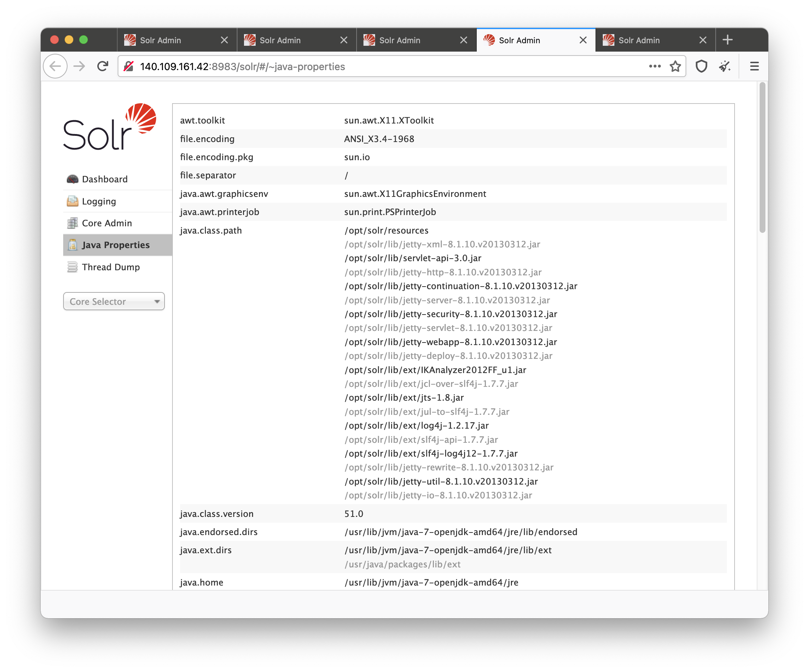This screenshot has height=672, width=809.
Task: Click the file.encoding.pkg property name
Action: coord(216,157)
